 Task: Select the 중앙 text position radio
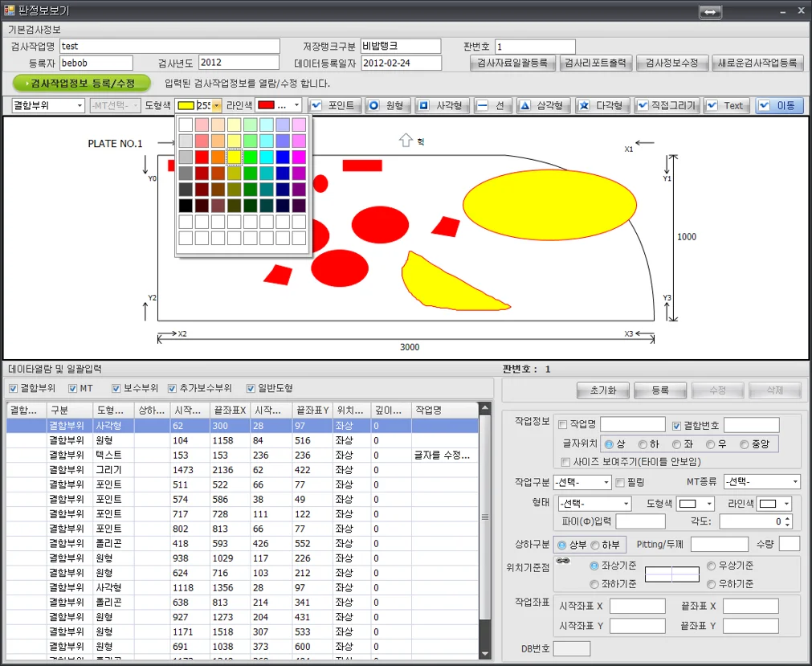745,444
